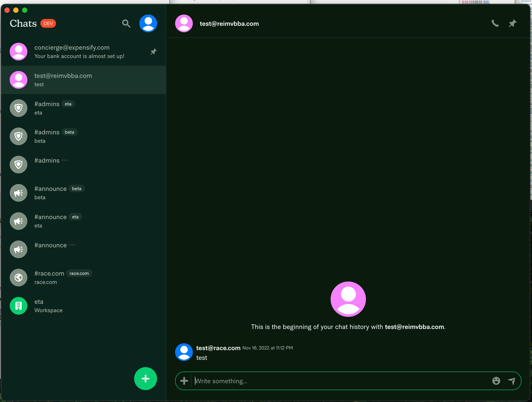
Task: Click the shield icon of #admins beta
Action: tap(19, 136)
